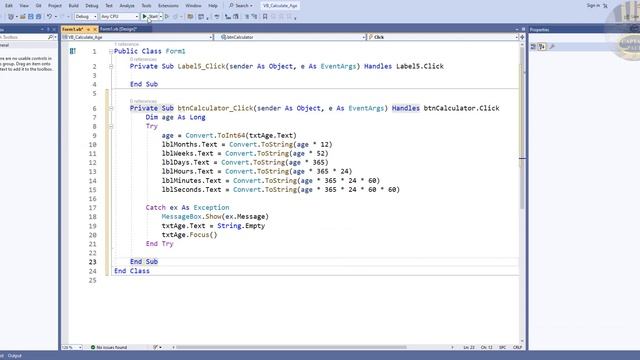This screenshot has height=360, width=640.
Task: Click the split editor icon beside Click dropdown
Action: coord(522,37)
